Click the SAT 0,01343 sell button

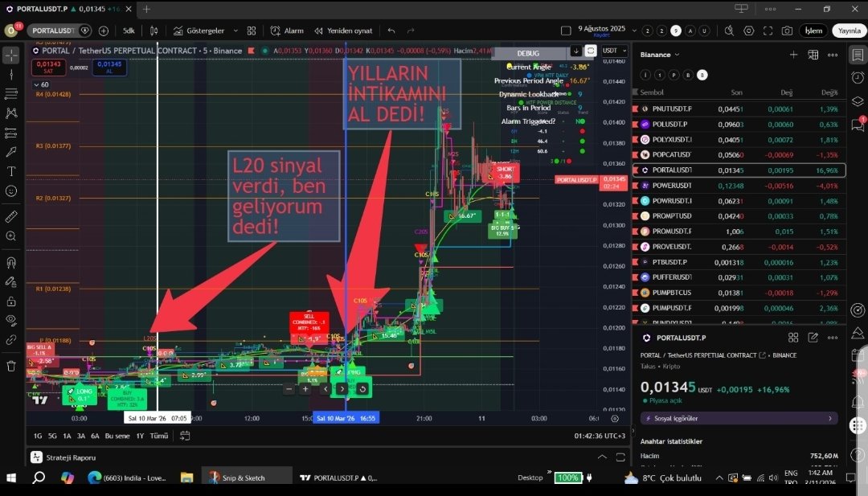point(49,68)
